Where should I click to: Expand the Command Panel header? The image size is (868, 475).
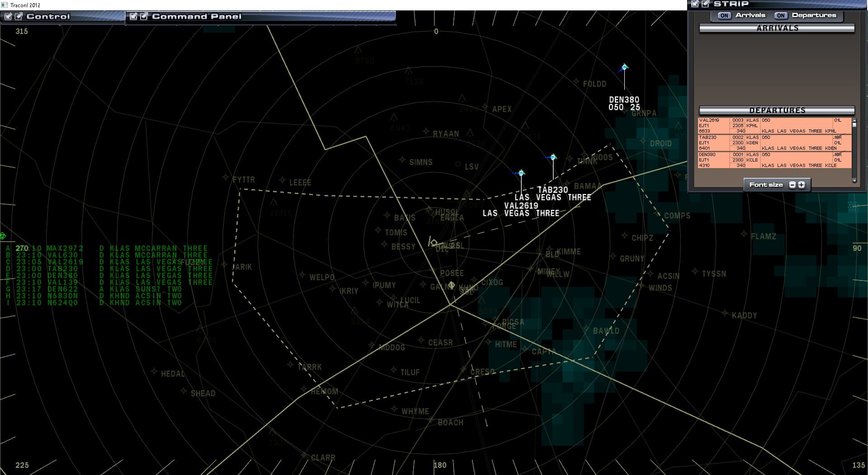click(194, 16)
